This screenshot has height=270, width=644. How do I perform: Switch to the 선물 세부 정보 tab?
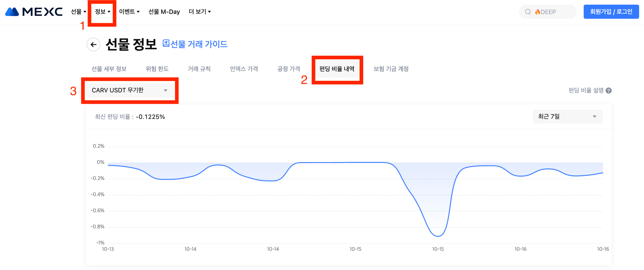coord(109,69)
